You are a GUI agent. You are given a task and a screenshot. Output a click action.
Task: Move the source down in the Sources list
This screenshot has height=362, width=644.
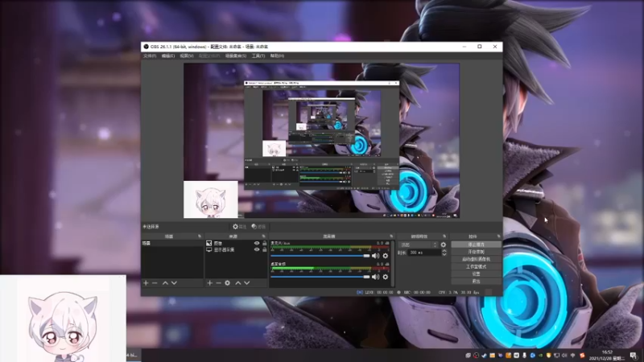(247, 283)
